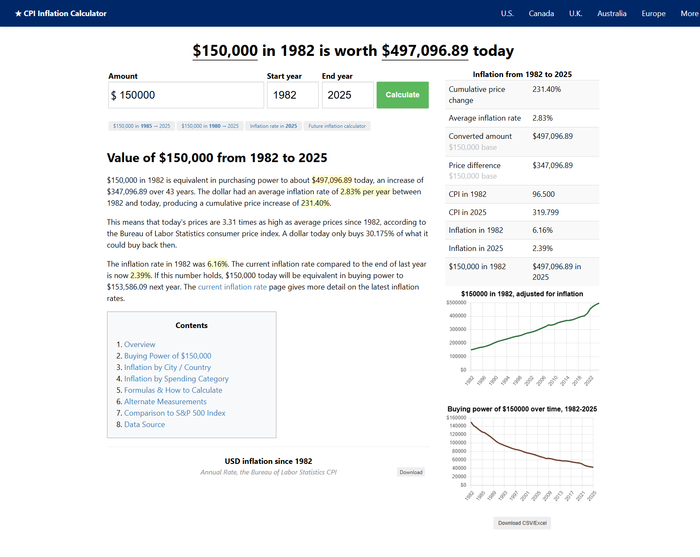Image resolution: width=700 pixels, height=557 pixels.
Task: Open the Future inflation calculator chip
Action: pyautogui.click(x=337, y=126)
